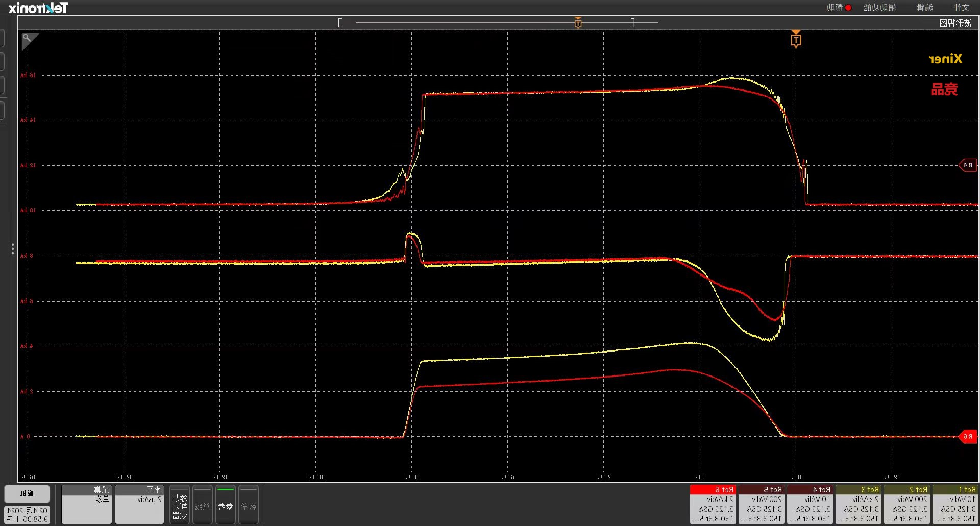Screen dimensions: 980x526
Task: Click the R4 reference waveform handle
Action: coord(967,165)
